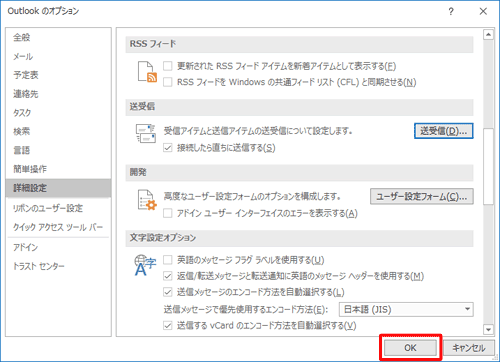The width and height of the screenshot is (500, 362).
Task: Open アドイン category in sidebar
Action: click(x=58, y=247)
